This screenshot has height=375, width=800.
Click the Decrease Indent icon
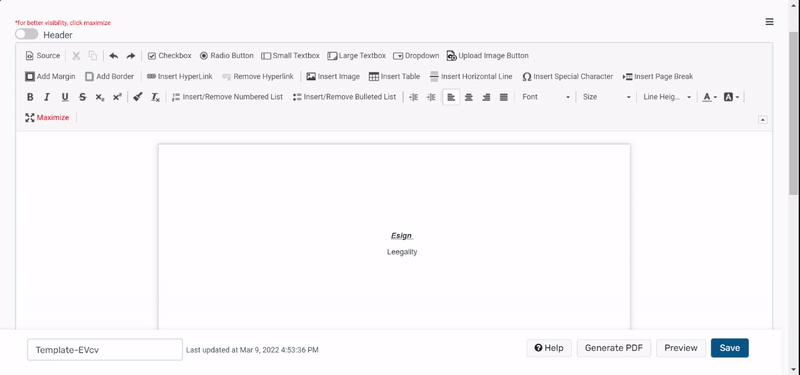(414, 97)
